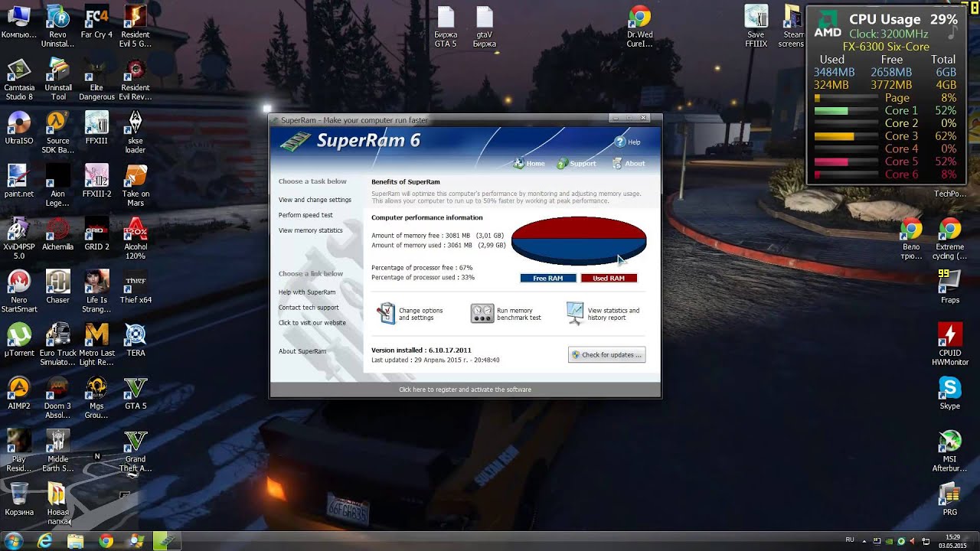Select the Save FFIIIX desktop icon
The width and height of the screenshot is (980, 551).
(x=756, y=25)
